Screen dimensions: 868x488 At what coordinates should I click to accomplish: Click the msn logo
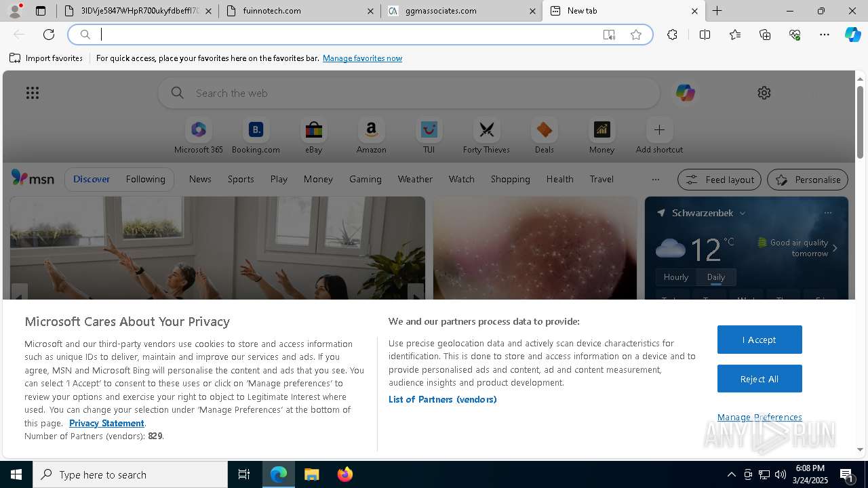pos(33,178)
